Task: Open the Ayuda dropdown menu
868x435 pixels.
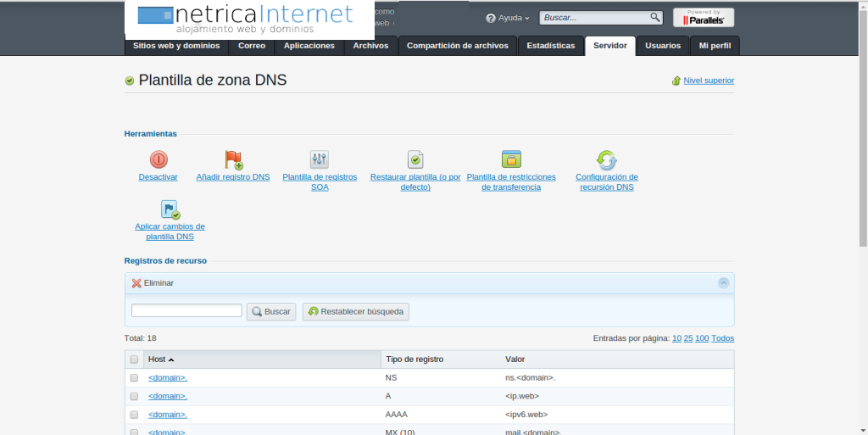Action: pyautogui.click(x=508, y=18)
